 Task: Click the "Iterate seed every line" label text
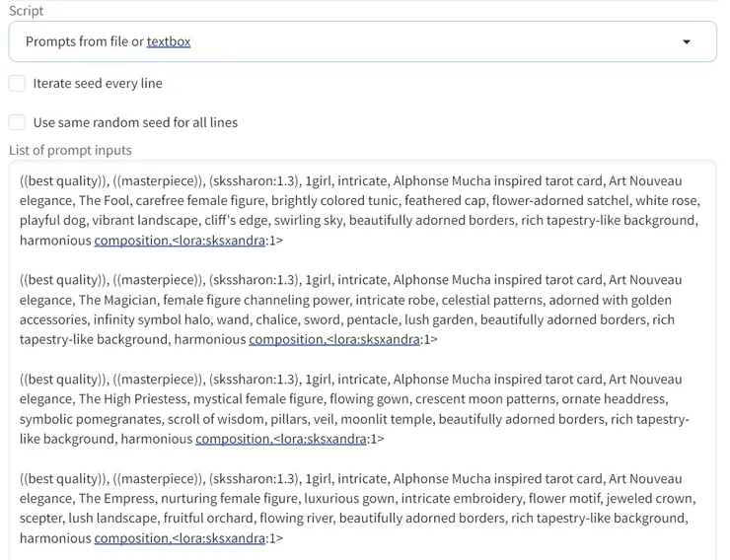tap(98, 84)
